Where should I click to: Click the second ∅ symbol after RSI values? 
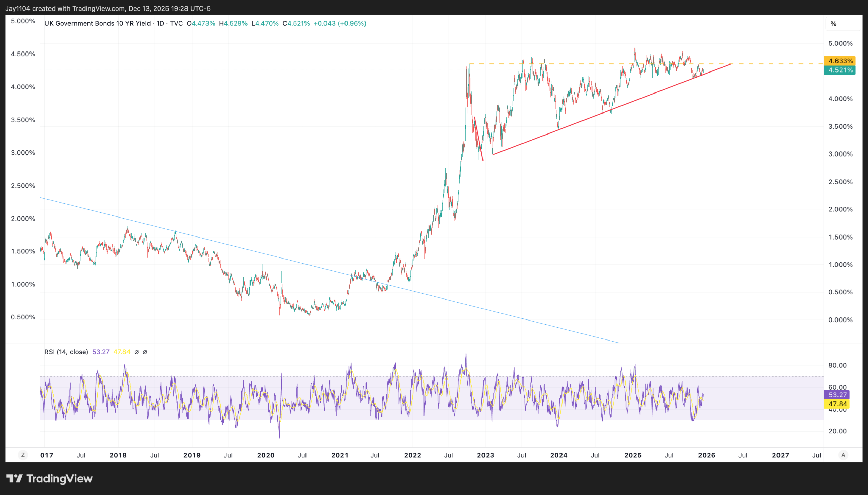pos(145,352)
